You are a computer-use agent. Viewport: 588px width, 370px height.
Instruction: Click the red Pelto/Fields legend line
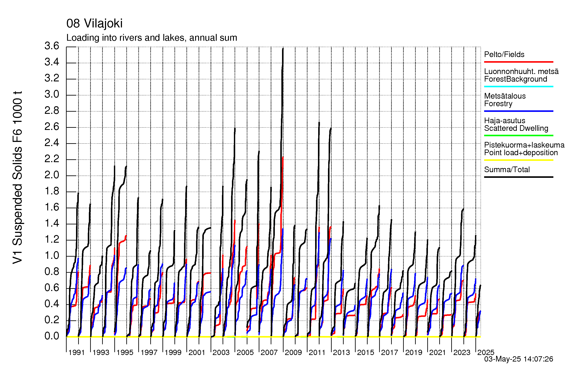518,62
